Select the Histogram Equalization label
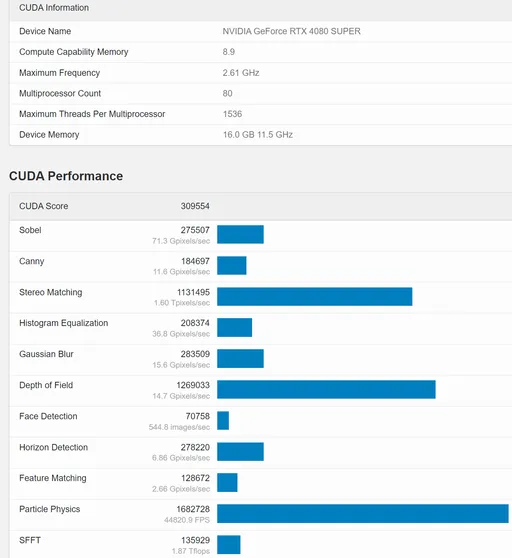Image resolution: width=512 pixels, height=558 pixels. click(64, 323)
